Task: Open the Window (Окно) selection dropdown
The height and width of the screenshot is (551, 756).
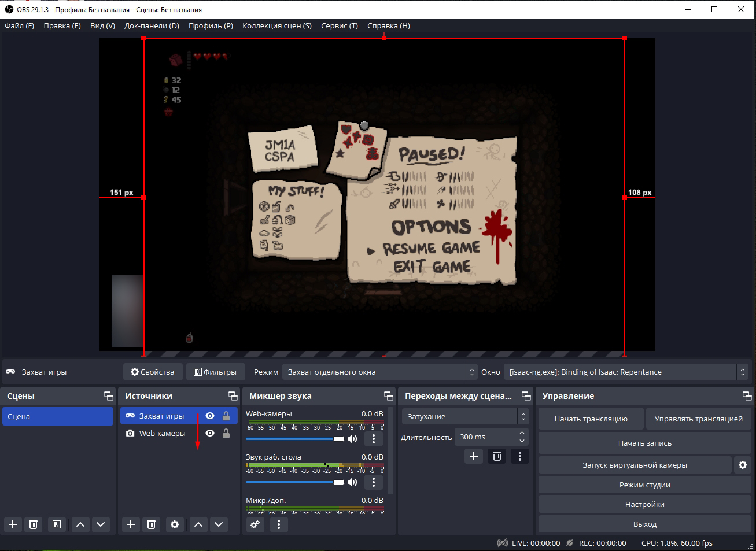Action: 626,372
